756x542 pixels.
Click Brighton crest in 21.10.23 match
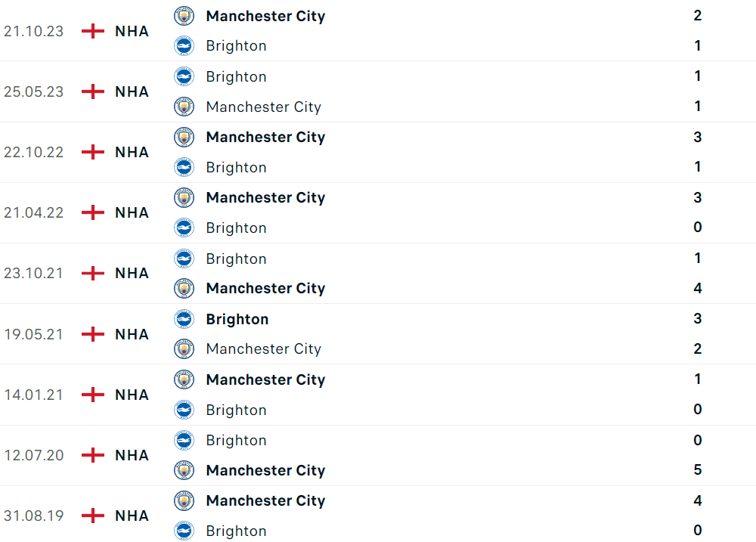(184, 45)
